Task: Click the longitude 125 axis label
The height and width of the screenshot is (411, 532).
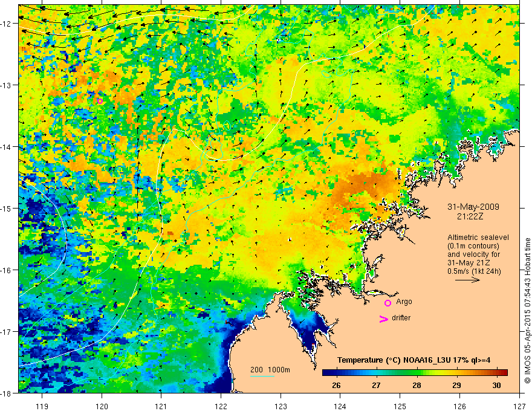Action: coord(400,406)
